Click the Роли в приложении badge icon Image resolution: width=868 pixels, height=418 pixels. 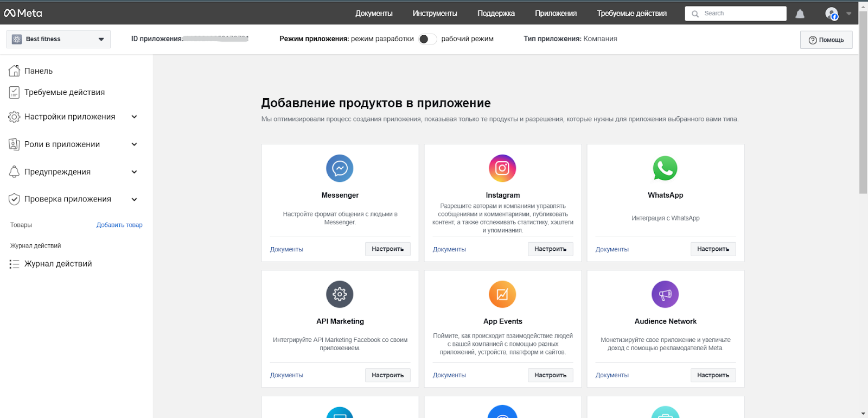pos(14,144)
